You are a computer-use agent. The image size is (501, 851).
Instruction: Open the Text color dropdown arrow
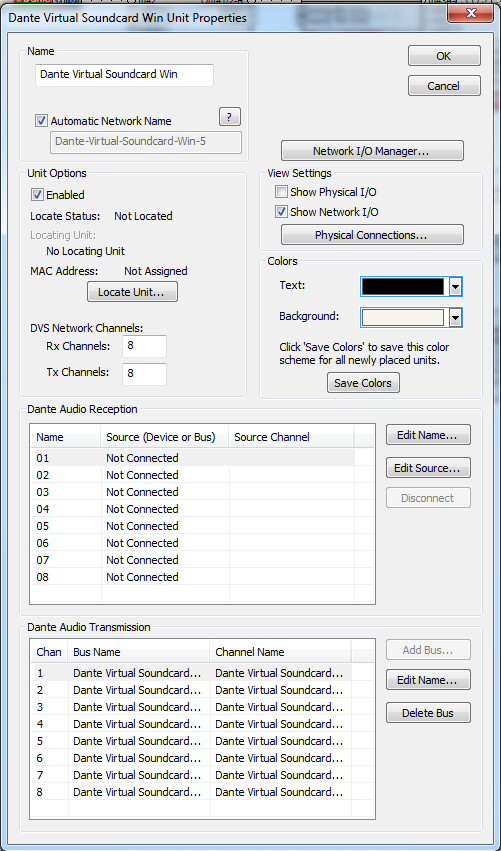[x=455, y=287]
